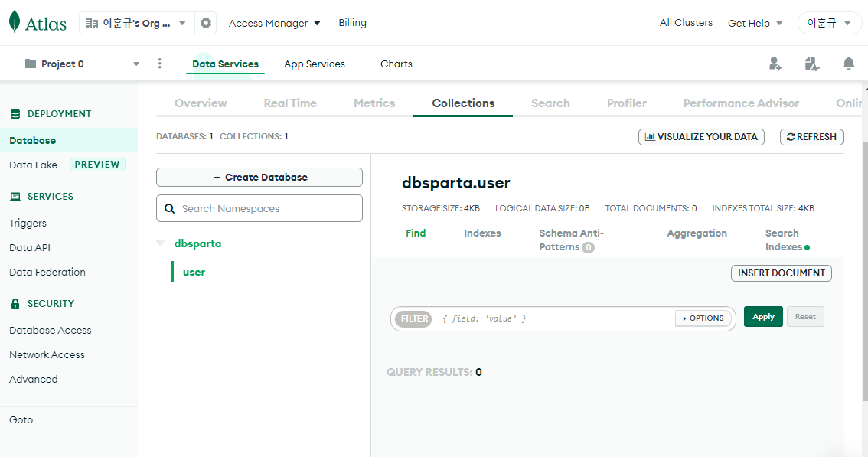The height and width of the screenshot is (457, 868).
Task: Apply the query filter
Action: tap(763, 317)
